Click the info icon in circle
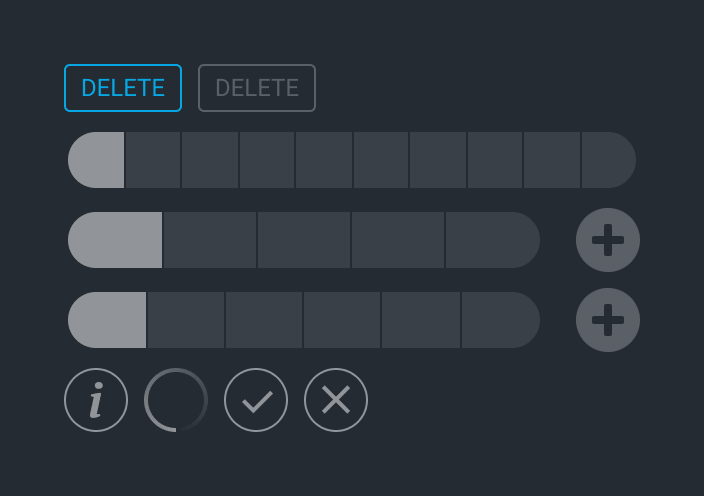The width and height of the screenshot is (704, 496). click(96, 400)
